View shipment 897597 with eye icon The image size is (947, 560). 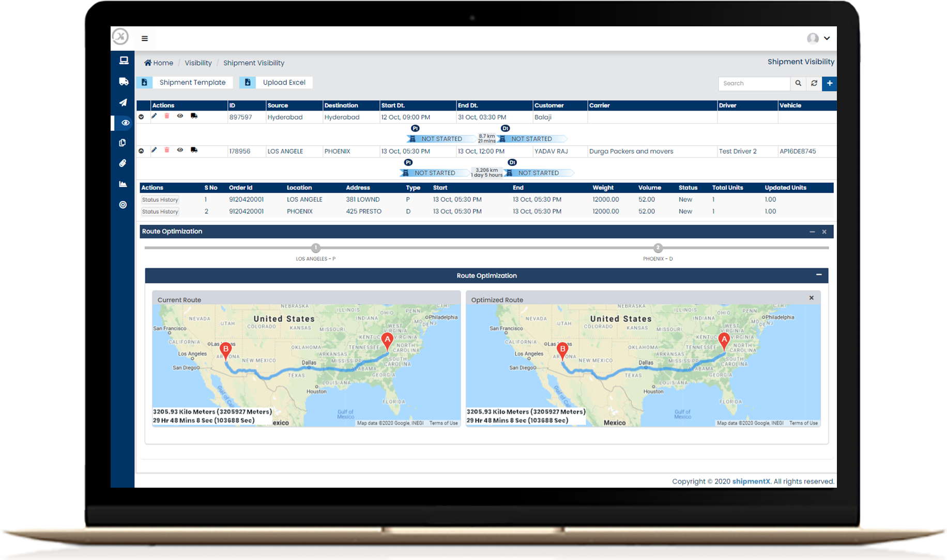tap(180, 116)
